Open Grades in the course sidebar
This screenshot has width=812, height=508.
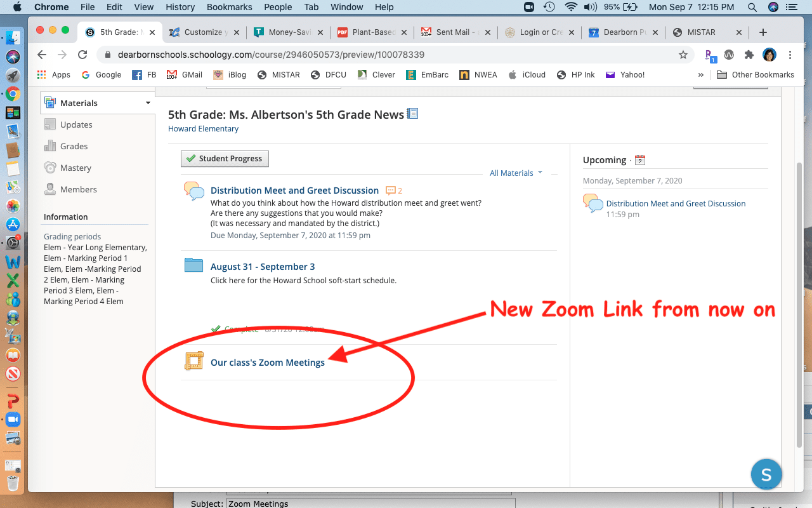click(x=74, y=146)
